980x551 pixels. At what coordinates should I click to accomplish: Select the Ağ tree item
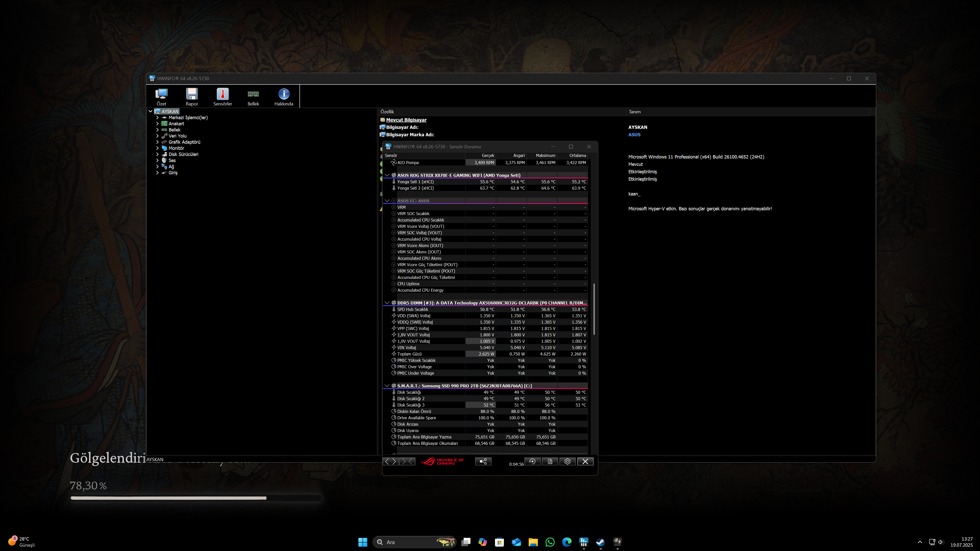pos(171,167)
